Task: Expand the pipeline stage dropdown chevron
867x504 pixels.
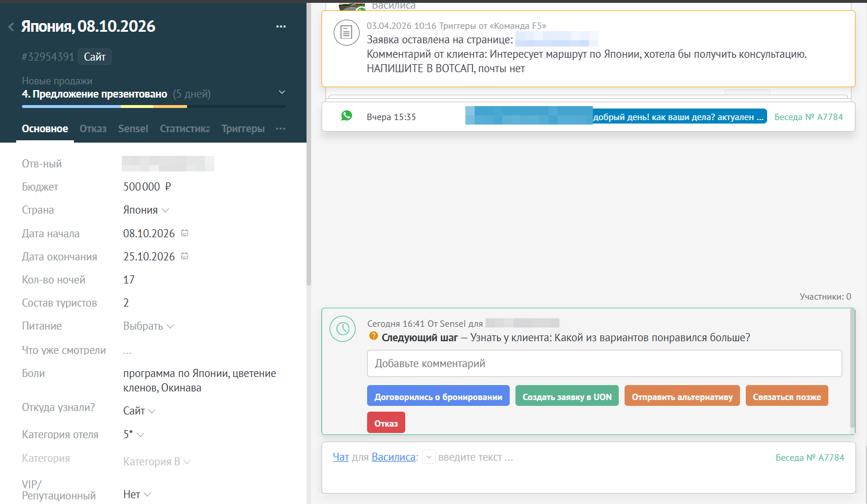Action: pos(282,92)
